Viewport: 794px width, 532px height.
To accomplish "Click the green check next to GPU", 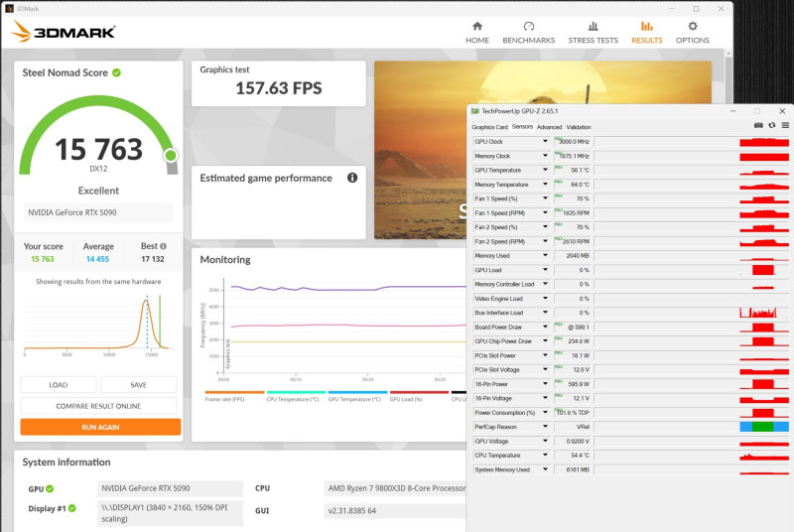I will coord(50,489).
